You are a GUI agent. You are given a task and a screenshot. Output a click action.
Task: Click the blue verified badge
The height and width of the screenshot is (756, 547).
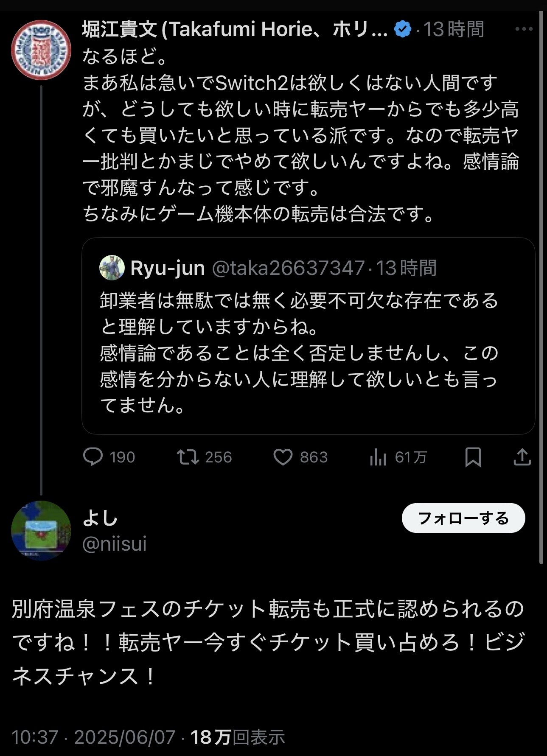402,29
